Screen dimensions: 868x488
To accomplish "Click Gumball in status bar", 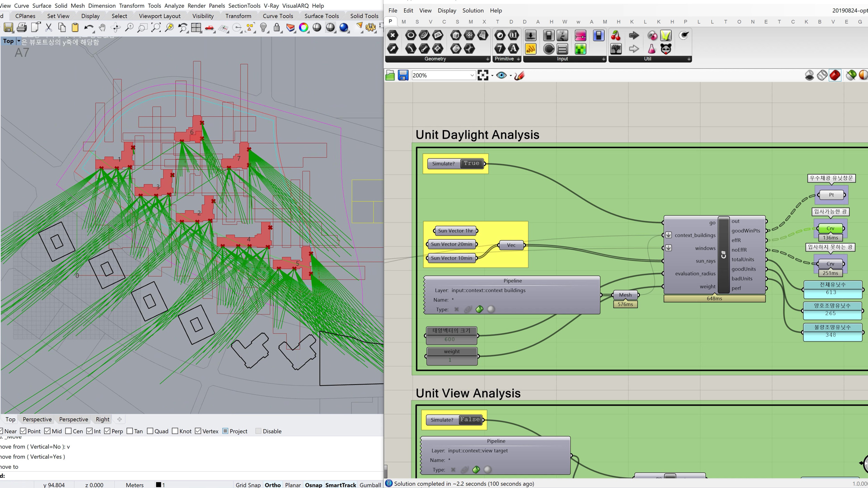I will [x=370, y=485].
